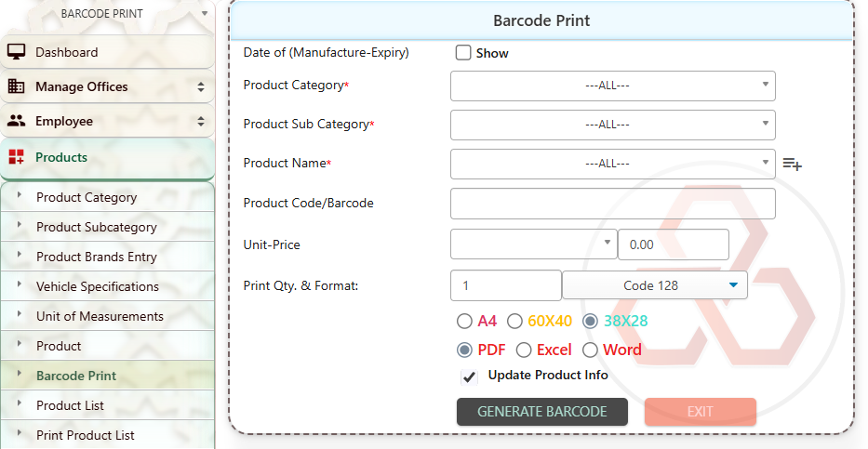868x449 pixels.
Task: Expand Manage Offices using its arrows icon
Action: click(x=201, y=86)
